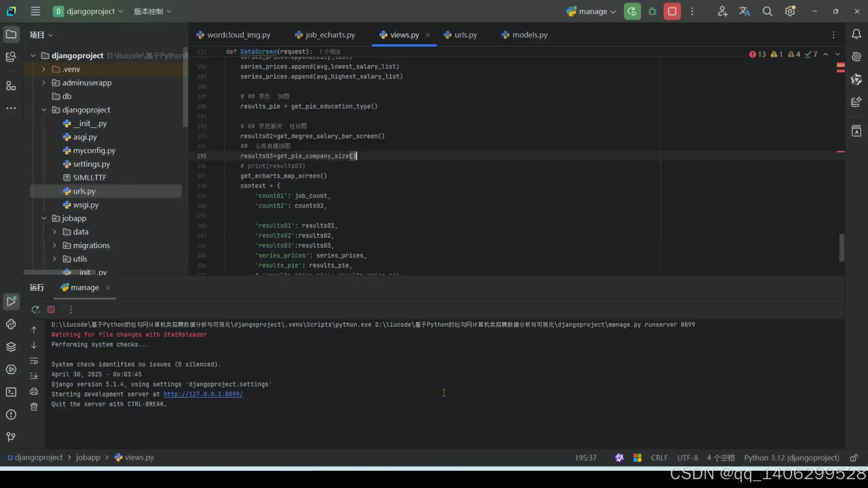Image resolution: width=868 pixels, height=488 pixels.
Task: Open Search Everywhere magnifier icon
Action: (767, 12)
